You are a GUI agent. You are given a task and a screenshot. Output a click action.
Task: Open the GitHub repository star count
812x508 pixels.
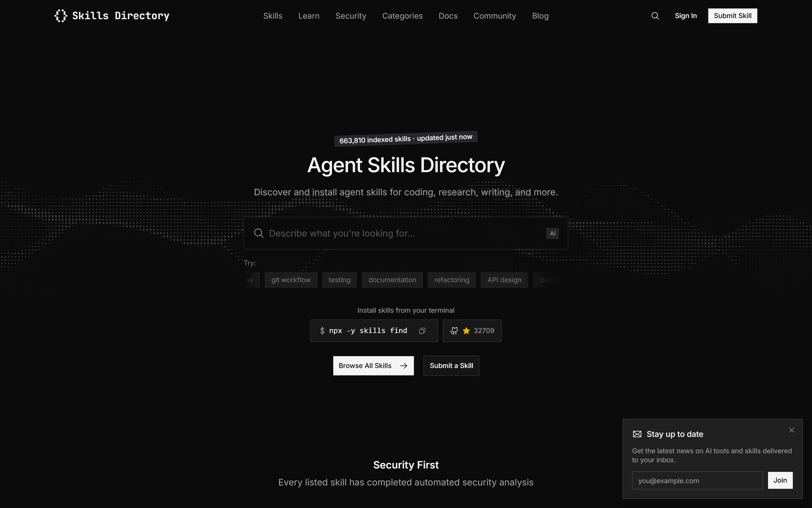pos(472,331)
